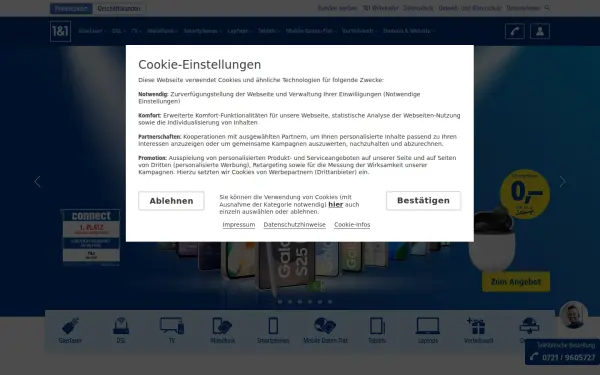Open the 1&1 Webmailer link in the top bar
The image size is (600, 375).
pos(380,8)
